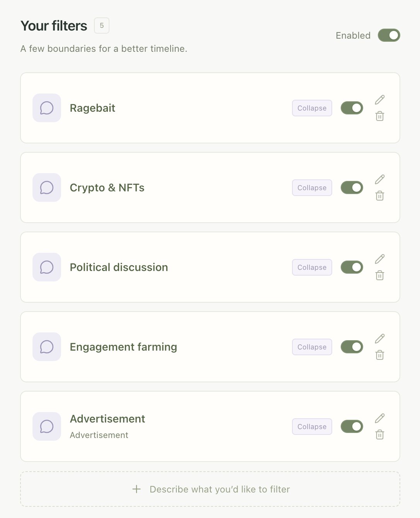Click the Ragebait chat bubble icon
This screenshot has width=420, height=518.
(x=47, y=108)
